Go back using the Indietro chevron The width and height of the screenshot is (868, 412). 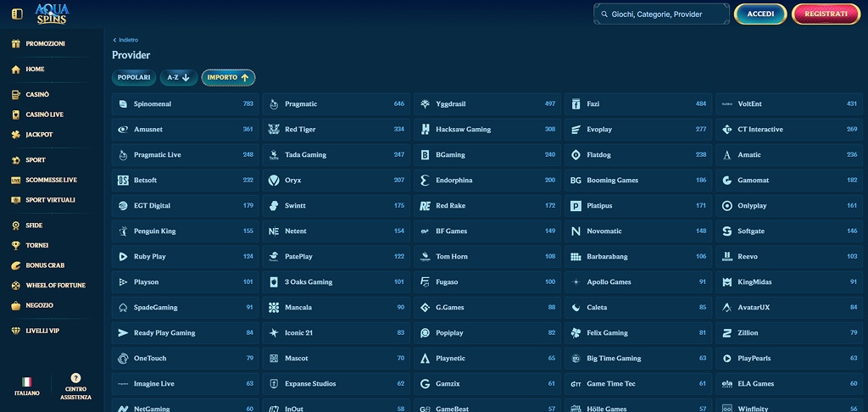(114, 40)
